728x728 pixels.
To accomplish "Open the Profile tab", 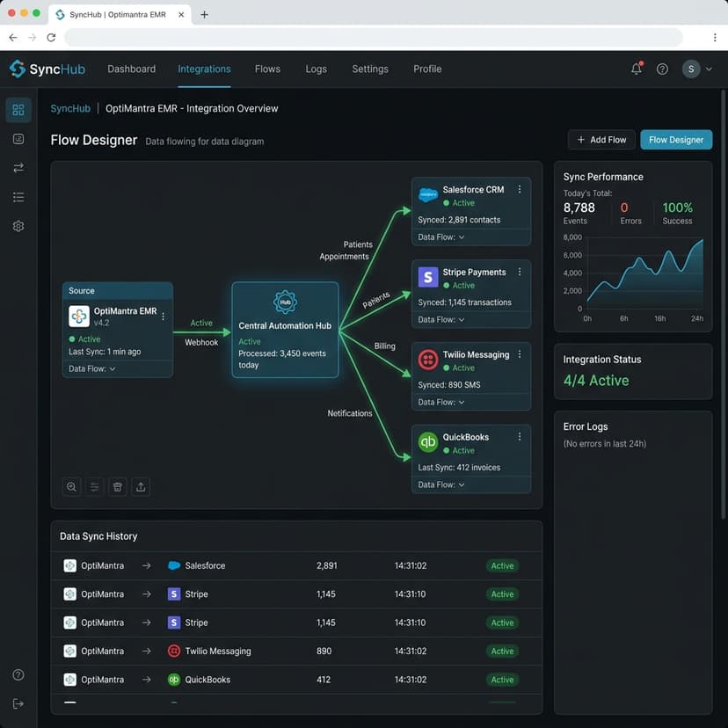I will coord(427,69).
